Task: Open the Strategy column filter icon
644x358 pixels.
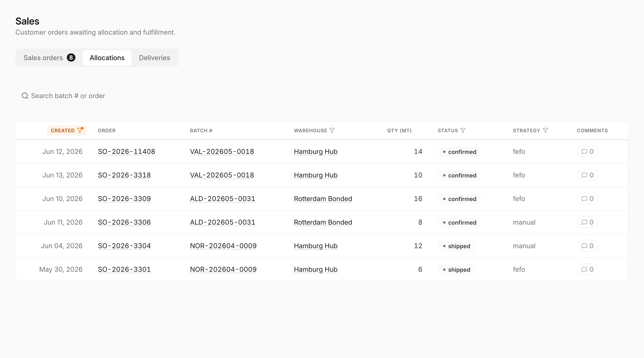Action: coord(545,131)
